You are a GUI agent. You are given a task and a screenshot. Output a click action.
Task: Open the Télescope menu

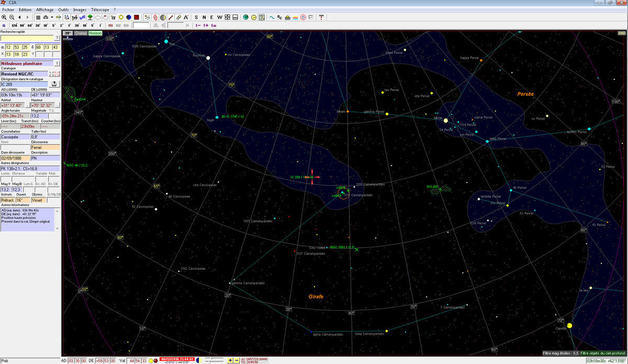coord(100,9)
